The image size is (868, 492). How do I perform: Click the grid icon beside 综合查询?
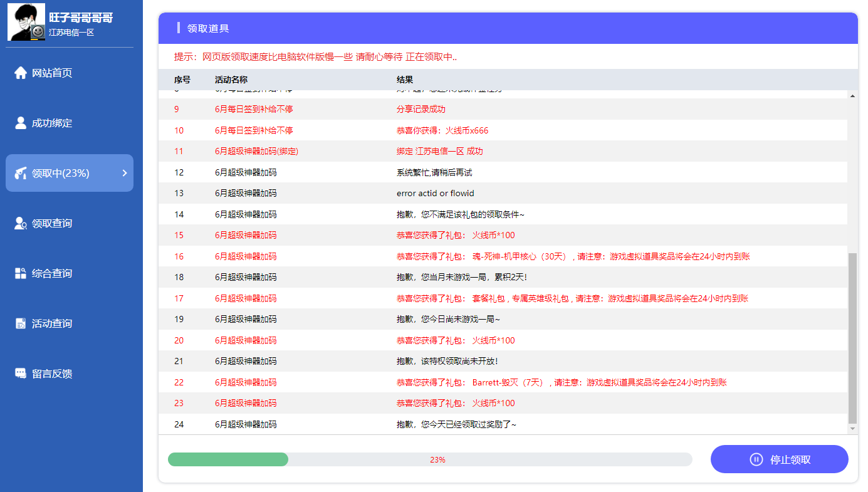21,273
